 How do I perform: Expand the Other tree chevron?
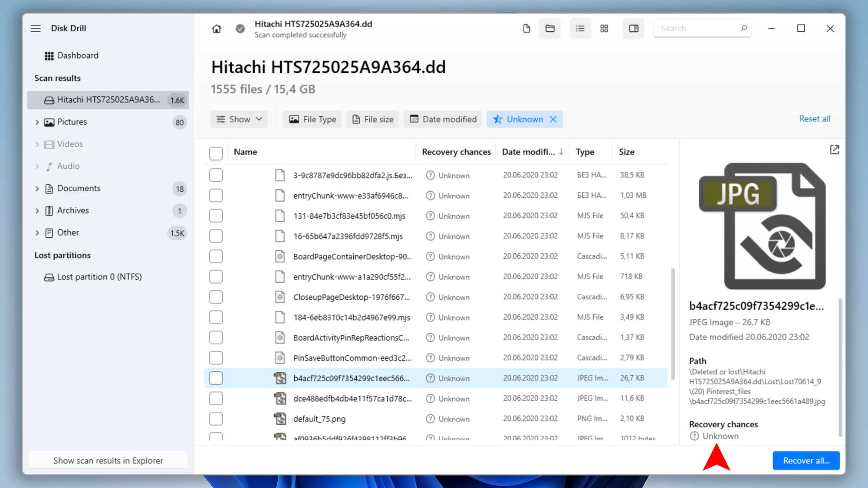[x=37, y=233]
